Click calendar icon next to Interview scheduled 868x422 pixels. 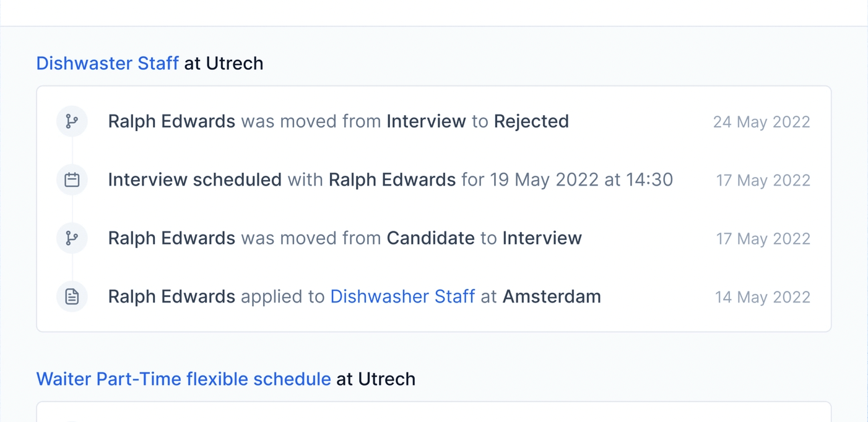72,180
